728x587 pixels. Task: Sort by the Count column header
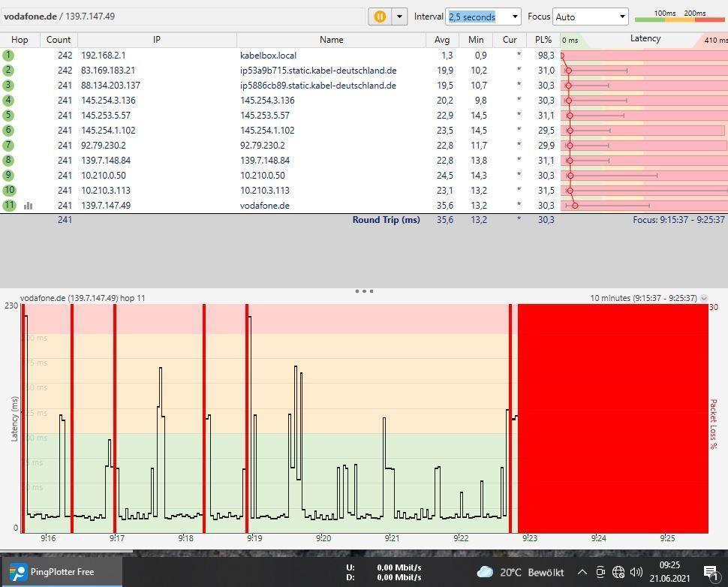click(x=59, y=40)
